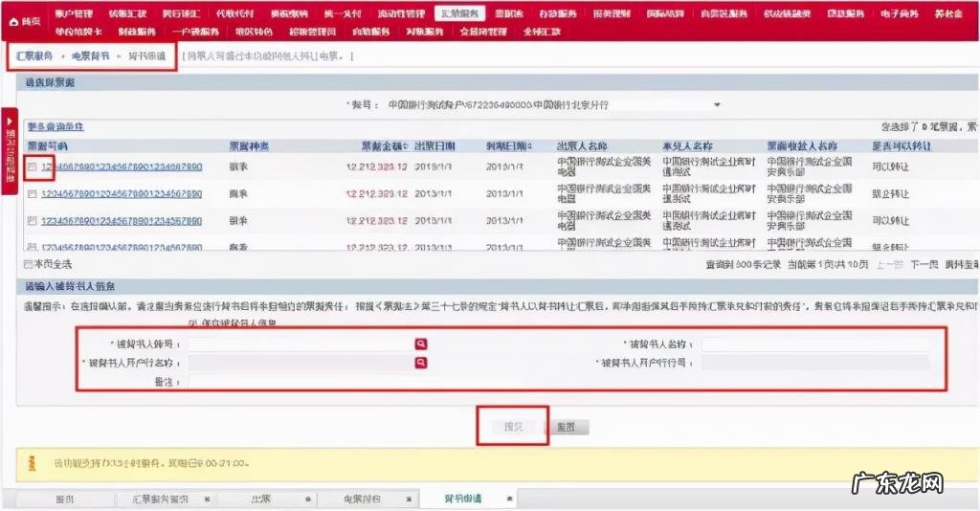
Task: Click the first row's 可以转让 cell
Action: tap(890, 167)
